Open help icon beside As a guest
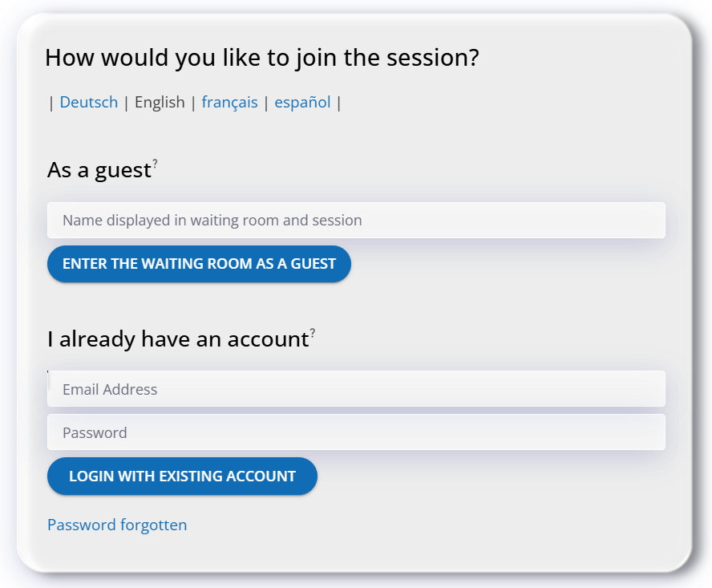Image resolution: width=712 pixels, height=588 pixels. 156,164
